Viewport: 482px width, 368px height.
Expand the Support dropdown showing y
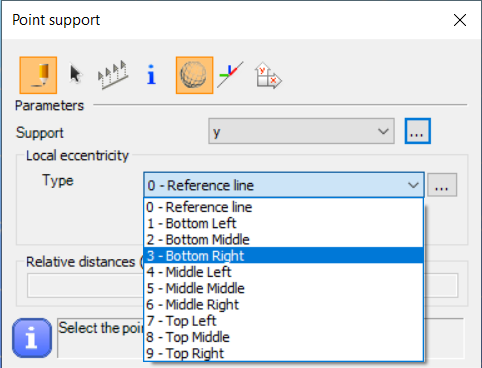[301, 131]
